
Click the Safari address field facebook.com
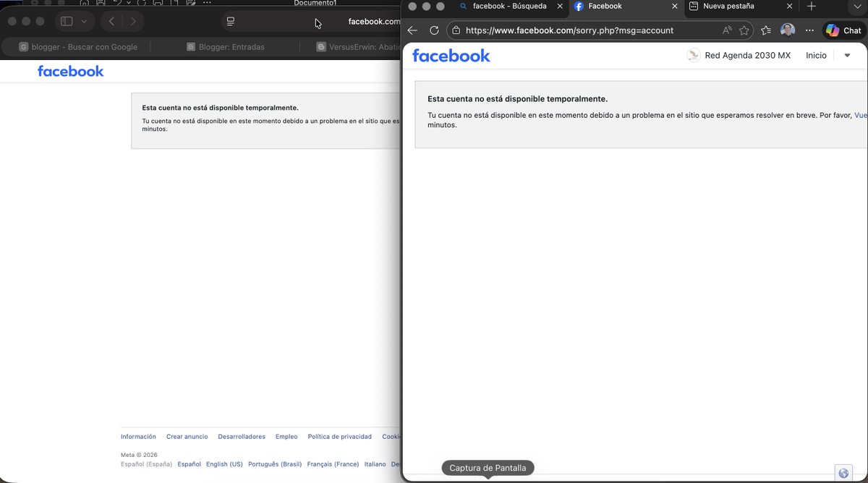point(374,21)
